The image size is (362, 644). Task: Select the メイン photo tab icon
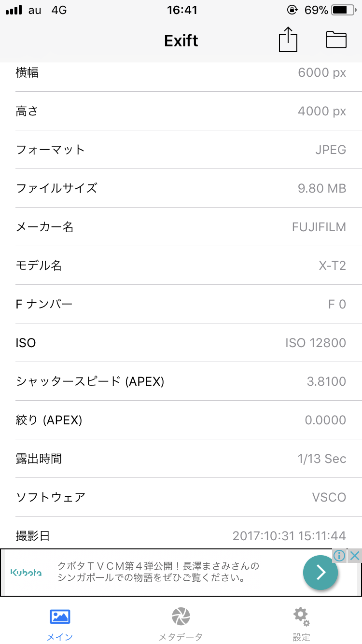coord(60,616)
